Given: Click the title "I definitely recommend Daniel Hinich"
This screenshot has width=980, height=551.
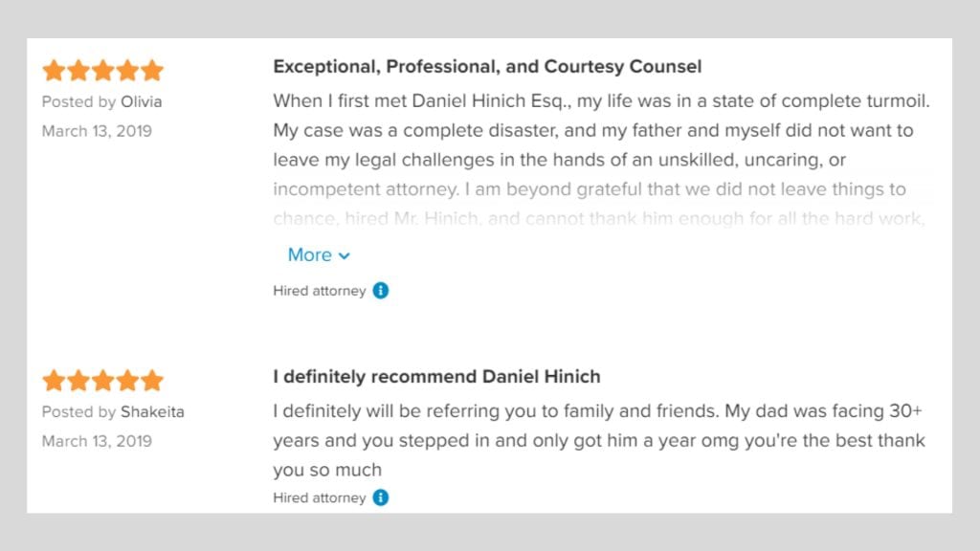Looking at the screenshot, I should (x=436, y=377).
